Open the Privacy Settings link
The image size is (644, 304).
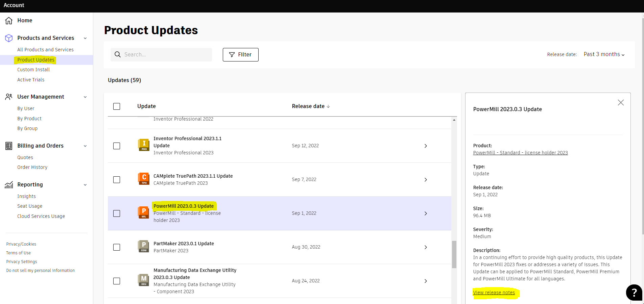[22, 262]
